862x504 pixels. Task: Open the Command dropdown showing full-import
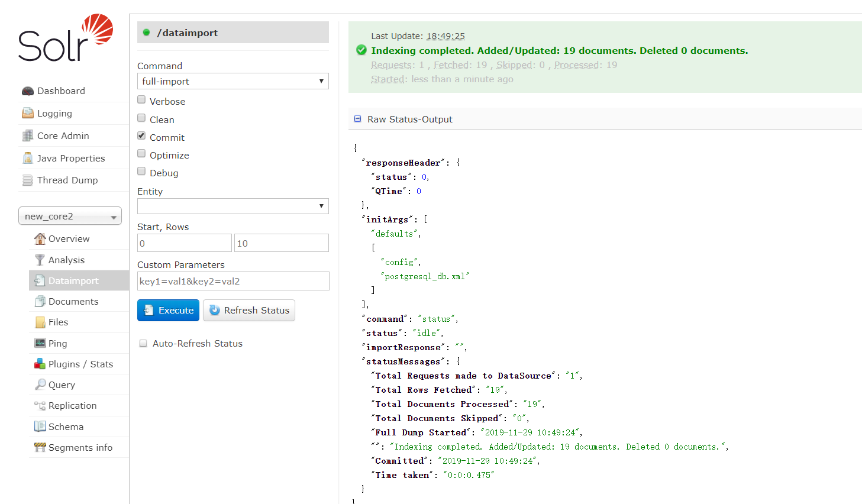(x=233, y=81)
